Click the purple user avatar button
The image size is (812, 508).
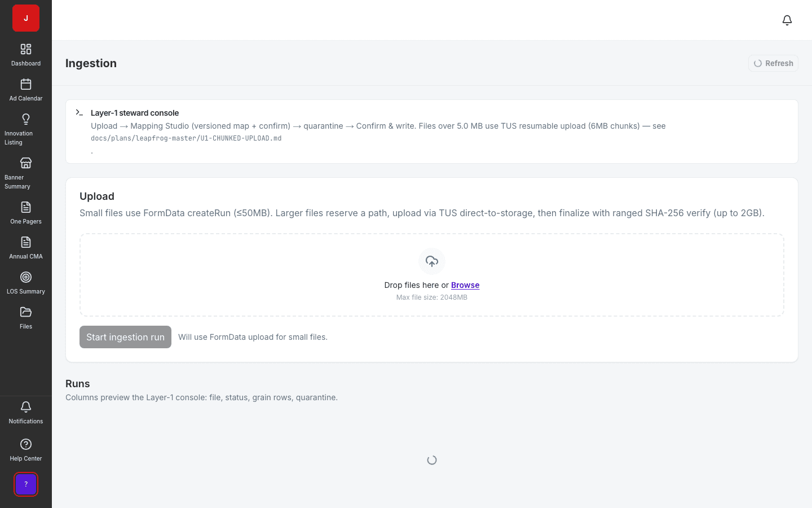26,484
